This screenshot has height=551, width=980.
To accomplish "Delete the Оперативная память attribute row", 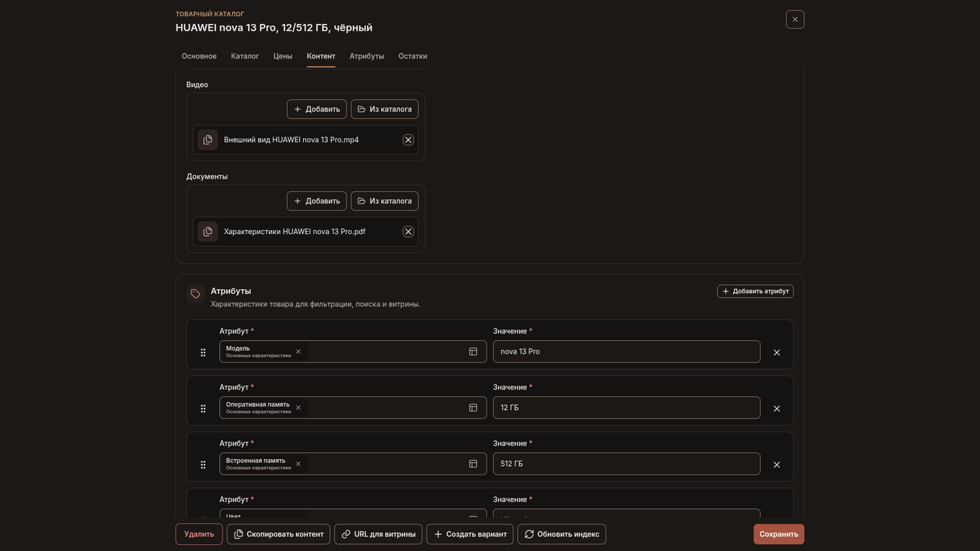I will click(x=777, y=409).
